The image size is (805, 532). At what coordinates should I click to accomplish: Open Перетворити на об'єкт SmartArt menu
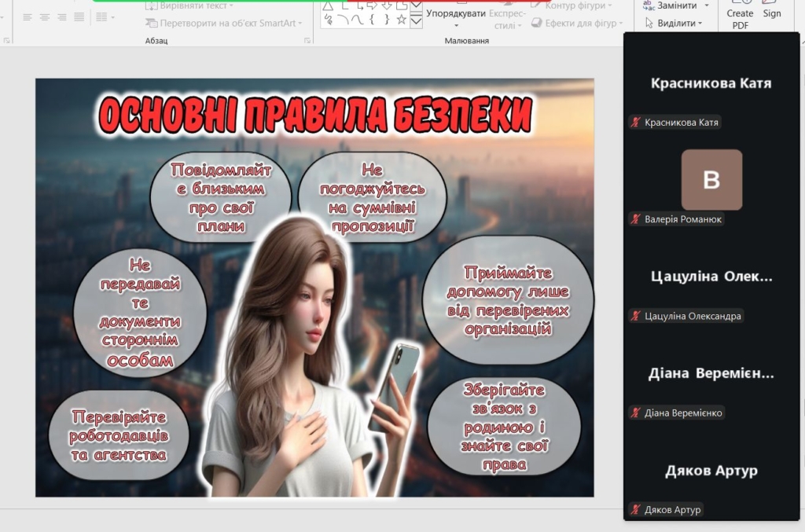click(228, 23)
